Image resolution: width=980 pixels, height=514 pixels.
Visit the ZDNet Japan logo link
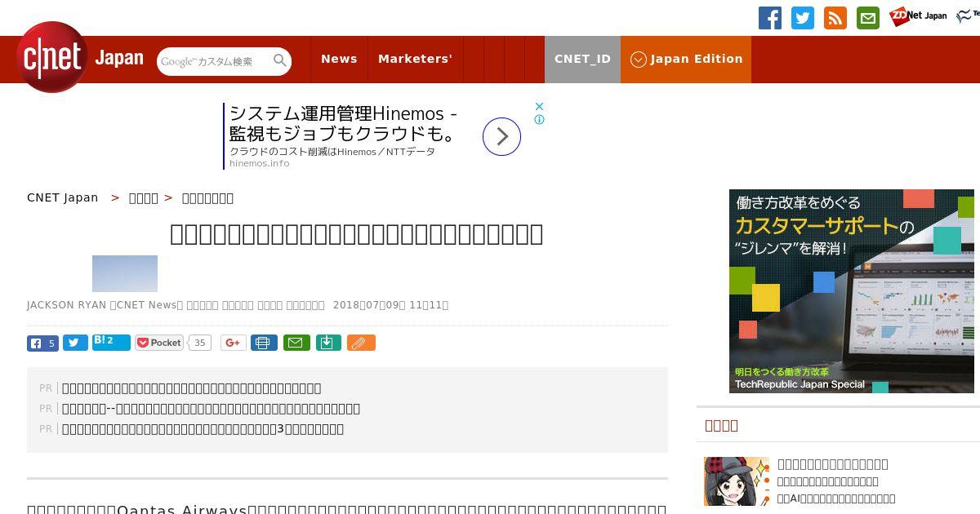point(918,16)
